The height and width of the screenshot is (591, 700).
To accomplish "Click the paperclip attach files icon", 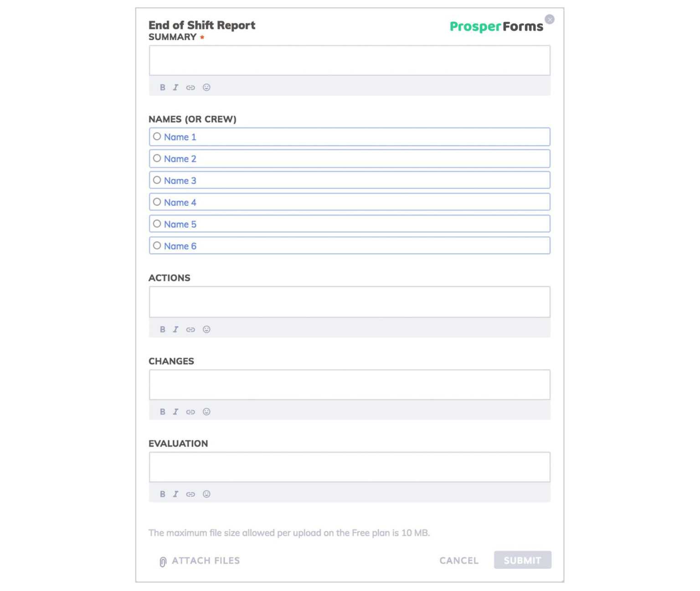I will coord(162,560).
